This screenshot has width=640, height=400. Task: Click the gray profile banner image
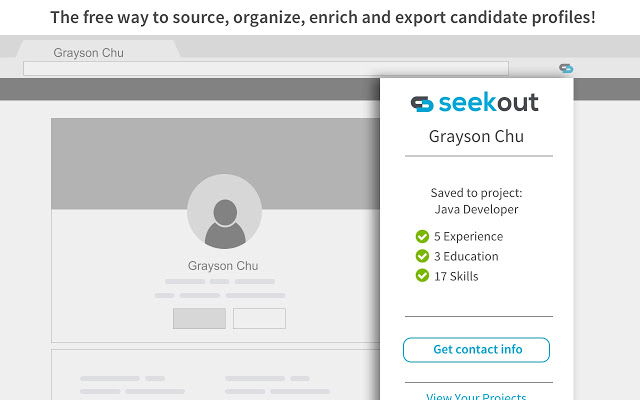tap(216, 164)
